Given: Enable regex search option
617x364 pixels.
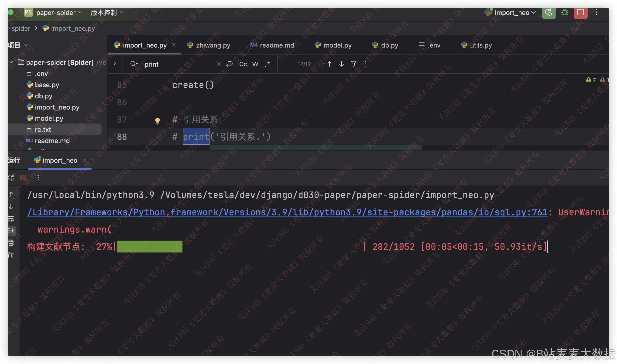Looking at the screenshot, I should [x=267, y=64].
